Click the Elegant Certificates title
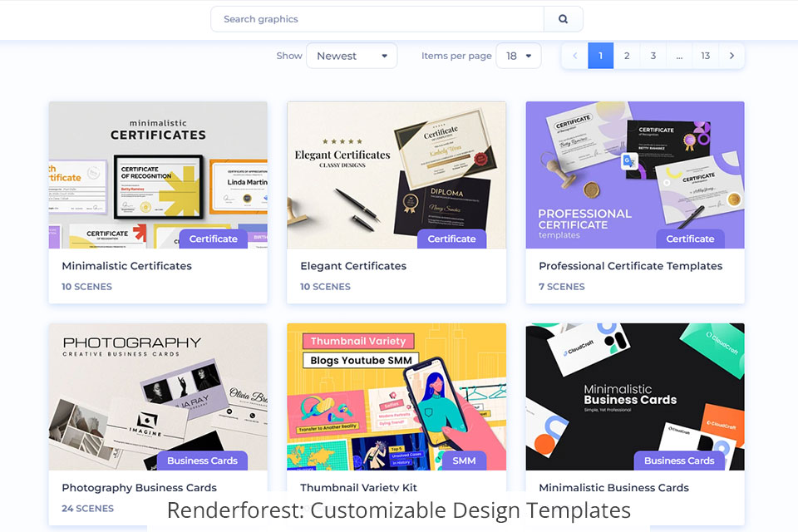 353,266
